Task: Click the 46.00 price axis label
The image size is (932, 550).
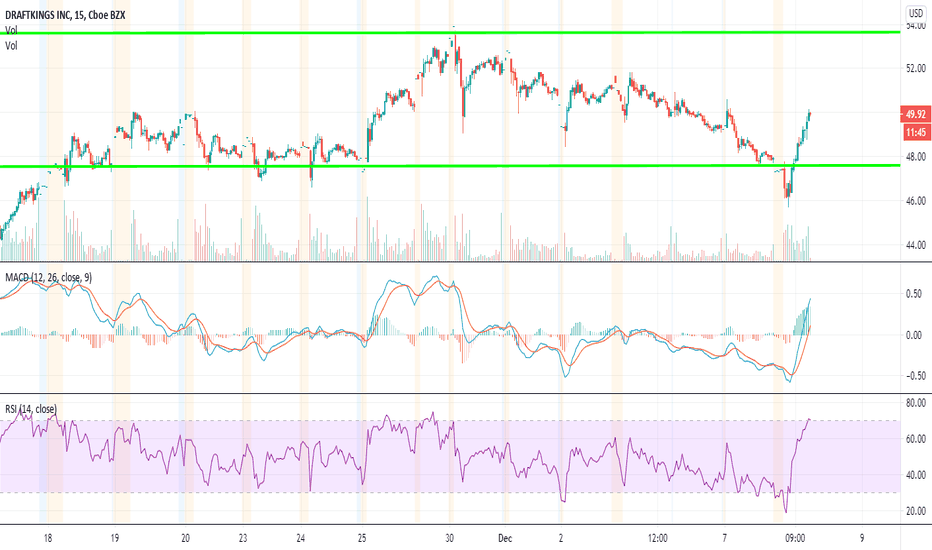Action: (x=916, y=201)
